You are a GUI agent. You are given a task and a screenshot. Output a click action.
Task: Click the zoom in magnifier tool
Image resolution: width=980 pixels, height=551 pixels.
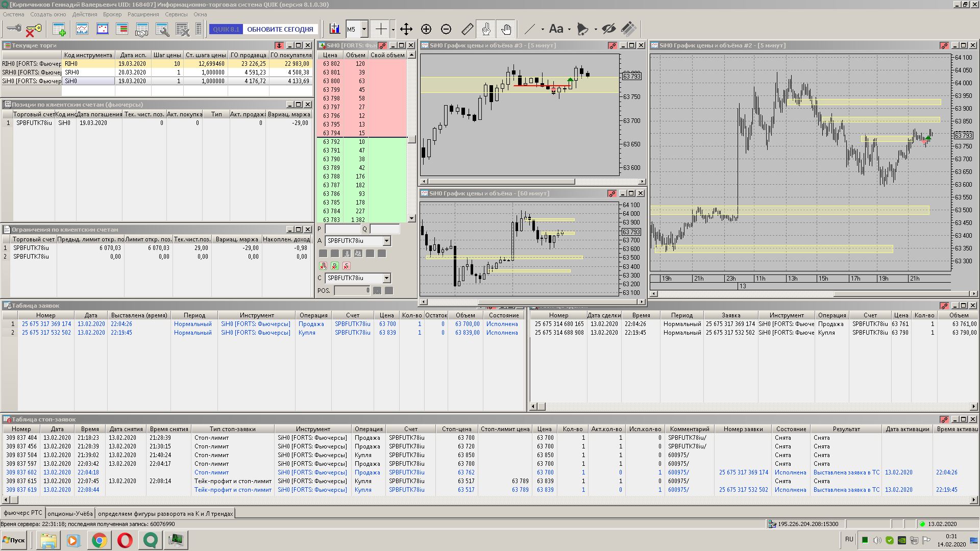click(426, 29)
